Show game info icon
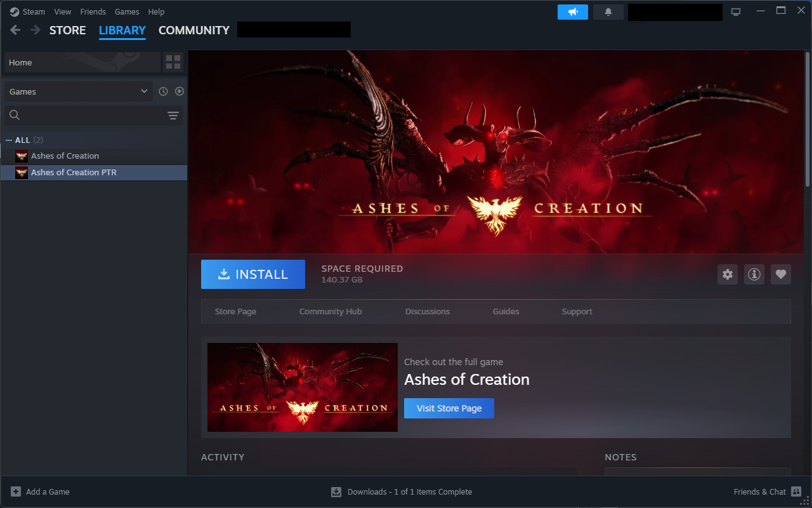This screenshot has height=508, width=812. tap(754, 274)
